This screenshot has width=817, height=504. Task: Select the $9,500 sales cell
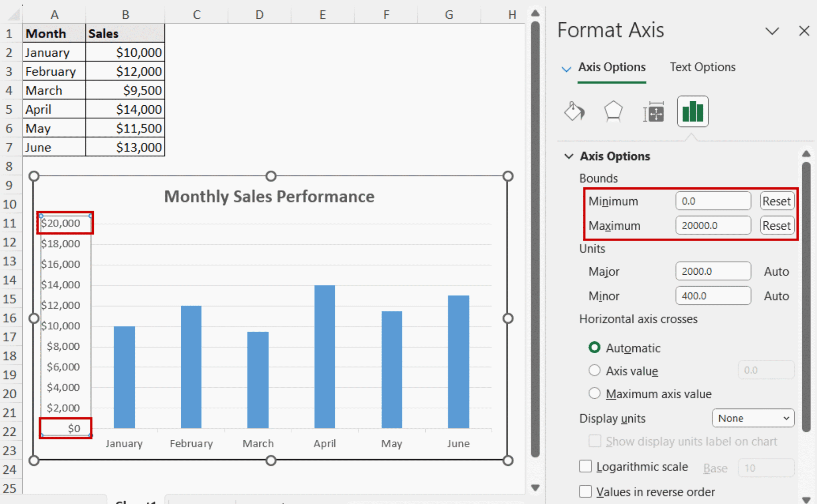coord(125,90)
